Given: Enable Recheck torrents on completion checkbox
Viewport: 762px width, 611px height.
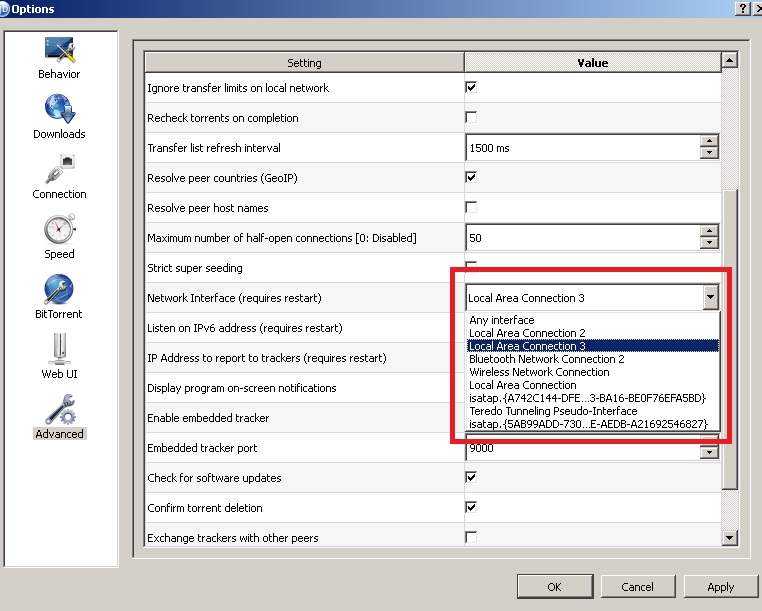Looking at the screenshot, I should coord(471,117).
